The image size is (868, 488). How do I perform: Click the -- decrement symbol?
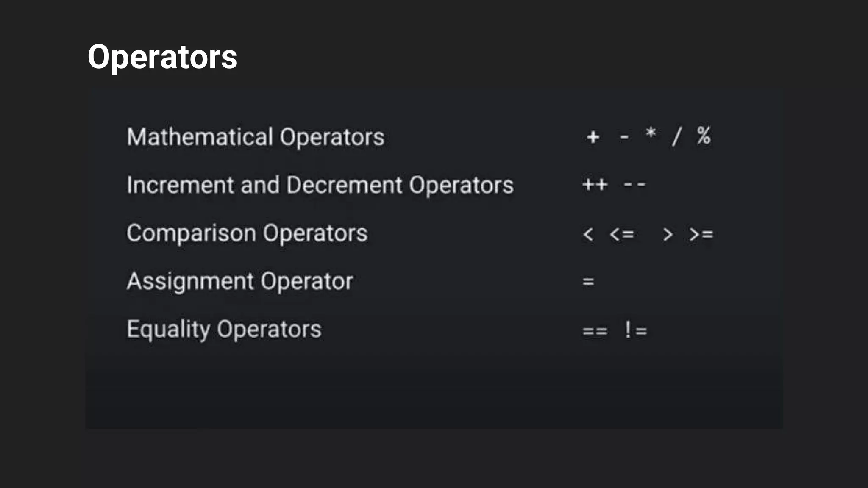(634, 185)
